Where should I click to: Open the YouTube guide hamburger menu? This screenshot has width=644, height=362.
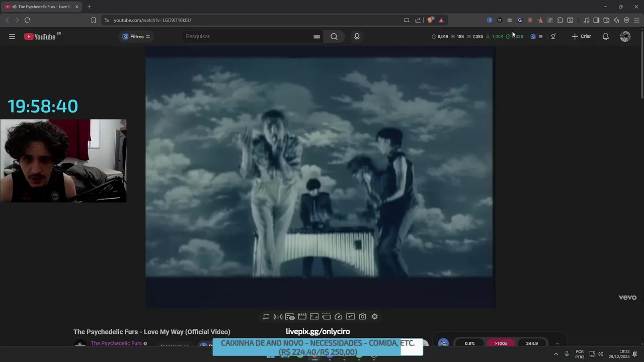pyautogui.click(x=12, y=36)
